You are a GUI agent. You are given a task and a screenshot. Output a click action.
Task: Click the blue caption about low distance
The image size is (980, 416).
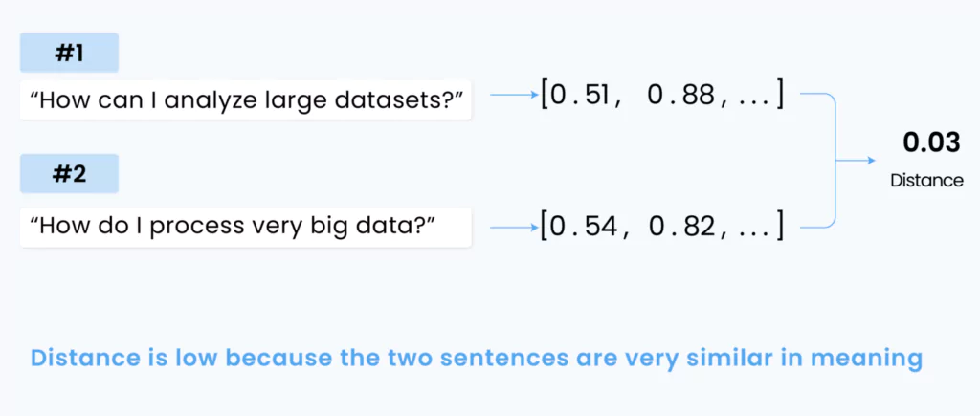point(477,360)
